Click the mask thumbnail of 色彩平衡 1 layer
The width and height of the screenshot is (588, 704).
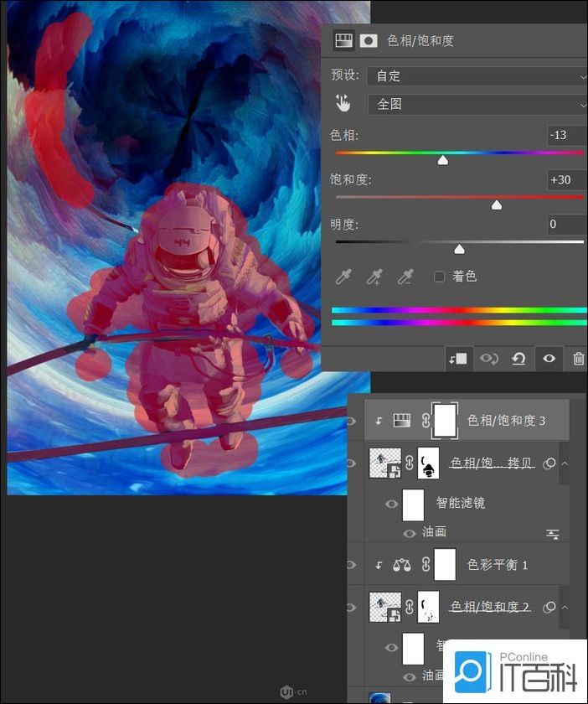446,564
